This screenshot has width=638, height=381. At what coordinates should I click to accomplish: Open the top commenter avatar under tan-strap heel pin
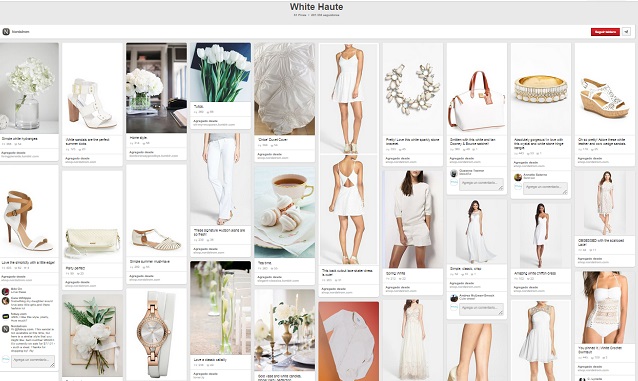point(6,291)
